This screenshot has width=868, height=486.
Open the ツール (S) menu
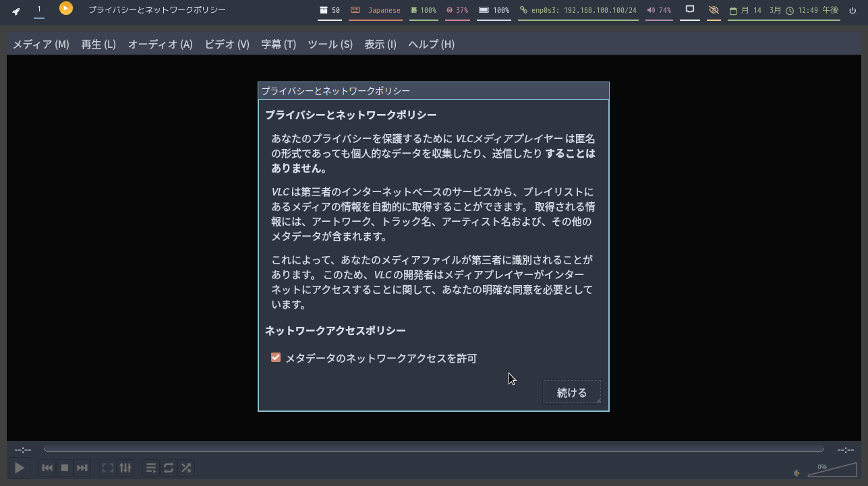[330, 44]
